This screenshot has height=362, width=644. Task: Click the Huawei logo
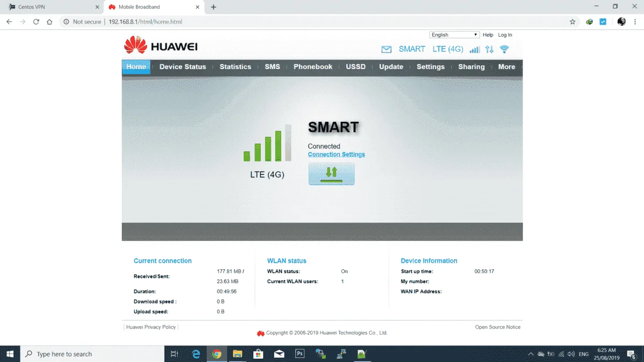tap(160, 46)
